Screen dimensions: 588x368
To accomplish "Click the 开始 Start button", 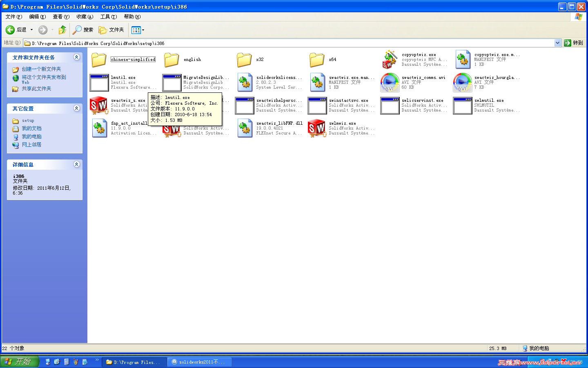I will pos(19,361).
